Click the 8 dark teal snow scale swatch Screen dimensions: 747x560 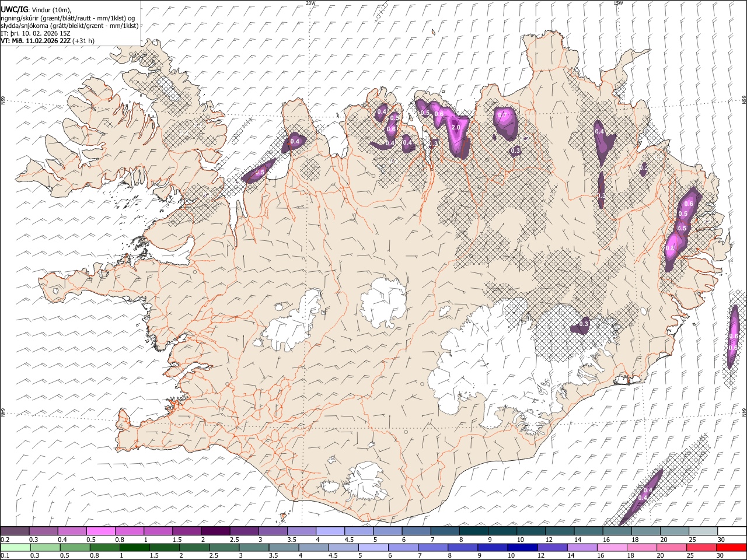[x=473, y=531]
